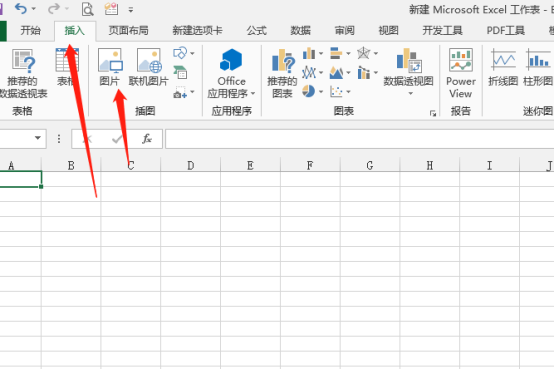Image resolution: width=554 pixels, height=369 pixels.
Task: Click the Redo arrow icon
Action: (54, 8)
